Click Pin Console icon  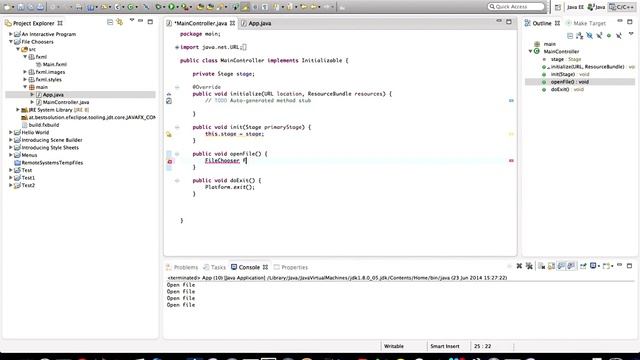[x=583, y=266]
